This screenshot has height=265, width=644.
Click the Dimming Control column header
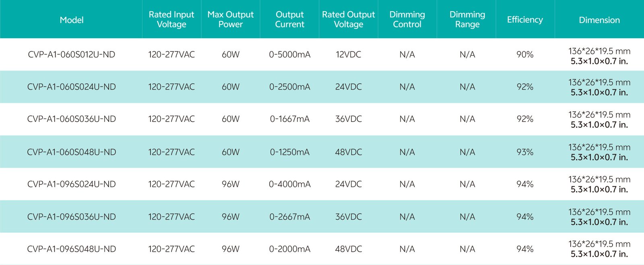407,19
